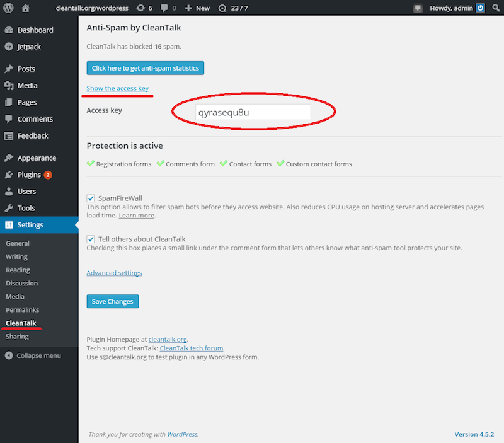Click the Comments form label
Image resolution: width=504 pixels, height=443 pixels.
point(190,164)
